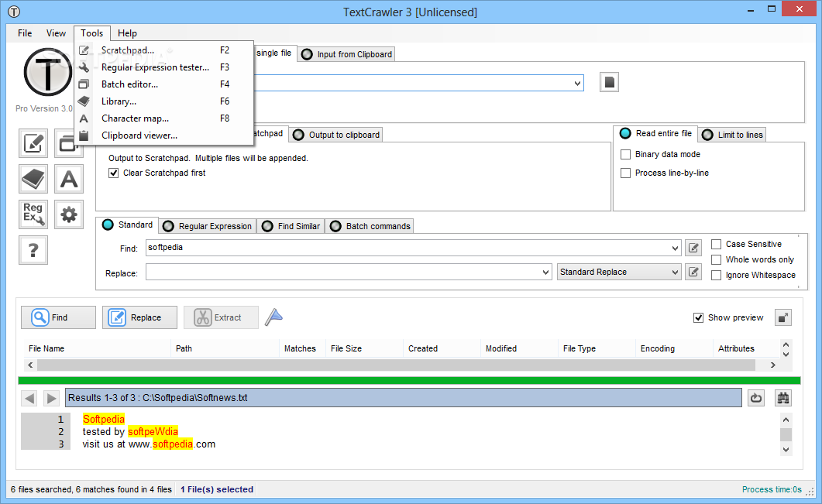Click the TextCrawler title bar logo icon
The height and width of the screenshot is (504, 822).
14,12
